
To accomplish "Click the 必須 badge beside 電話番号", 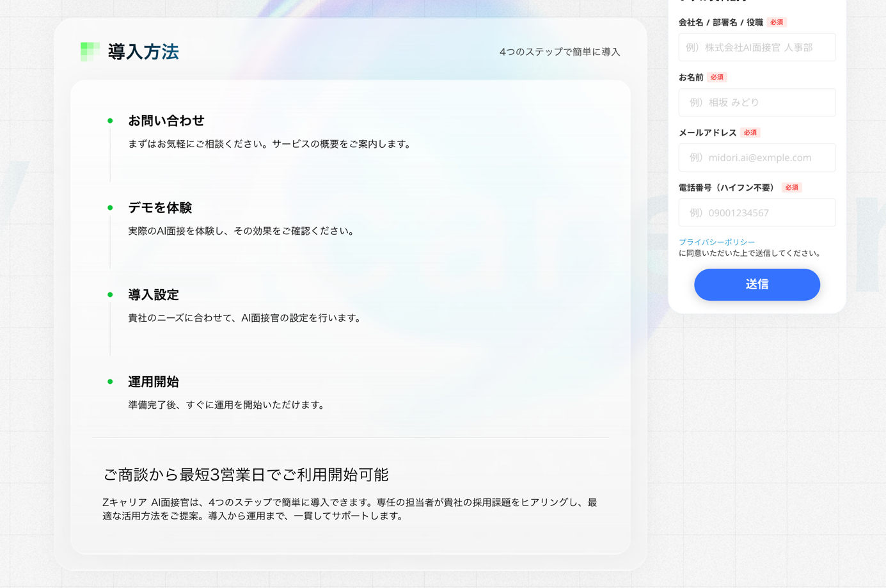I will [791, 187].
